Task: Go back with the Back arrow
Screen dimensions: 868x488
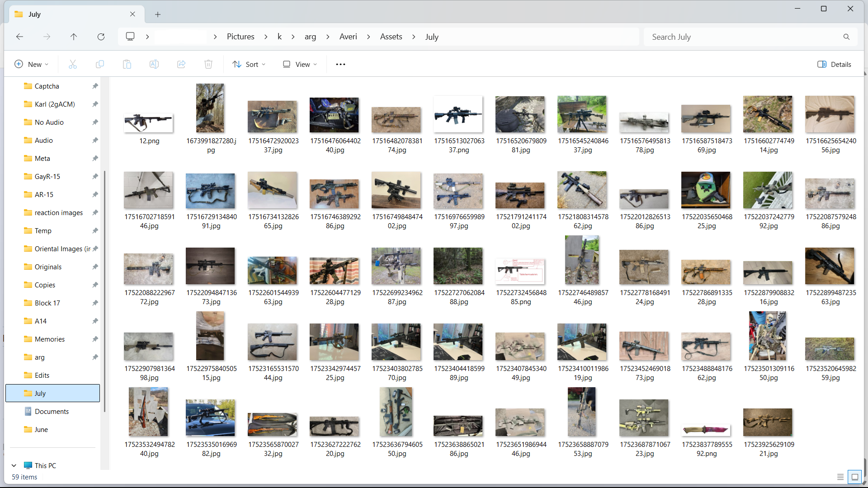Action: point(19,37)
